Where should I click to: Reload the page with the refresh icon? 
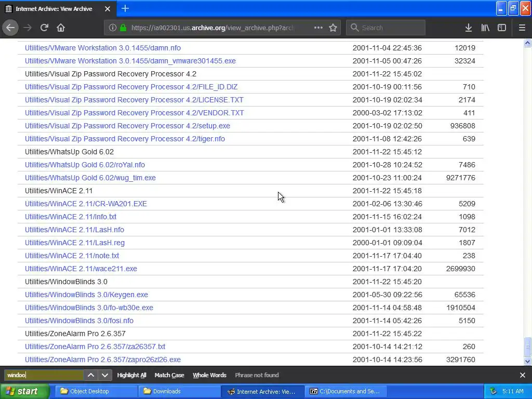[44, 28]
